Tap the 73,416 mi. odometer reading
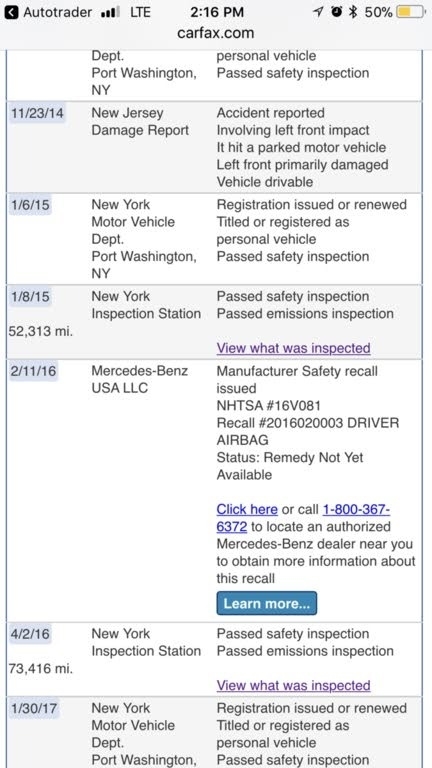This screenshot has width=432, height=768. [x=41, y=669]
